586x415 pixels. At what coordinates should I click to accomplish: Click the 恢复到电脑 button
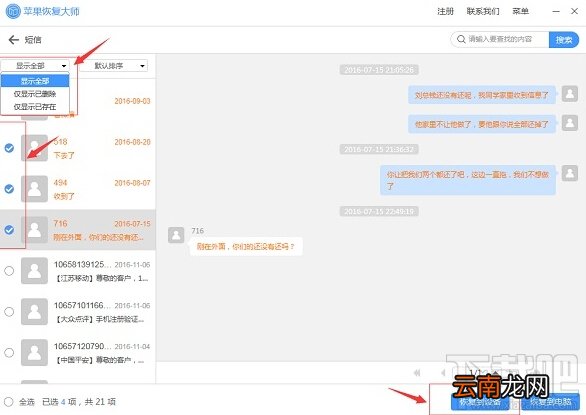click(x=550, y=402)
